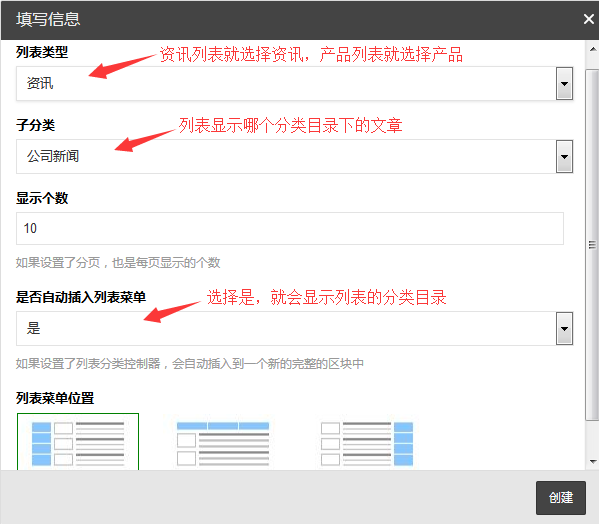Open the 列表类型 dropdown arrow
The image size is (599, 524).
click(x=564, y=84)
